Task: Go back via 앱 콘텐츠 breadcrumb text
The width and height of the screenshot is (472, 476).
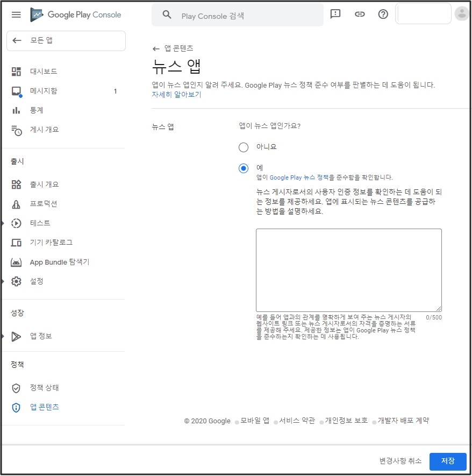Action: [178, 48]
